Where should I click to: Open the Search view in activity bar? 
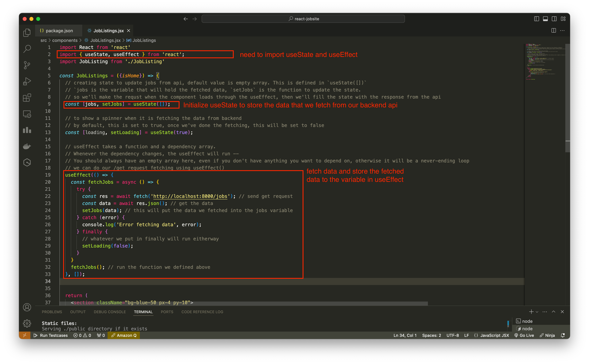27,49
